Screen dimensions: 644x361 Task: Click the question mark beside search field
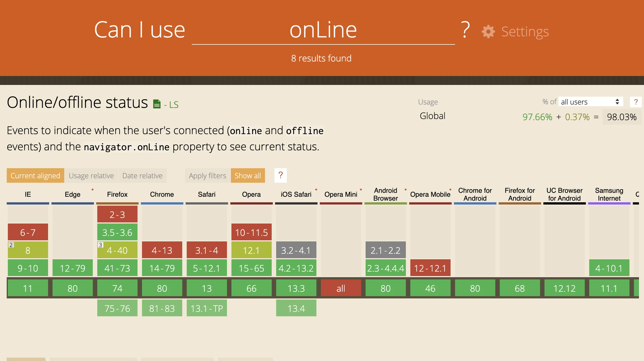465,30
